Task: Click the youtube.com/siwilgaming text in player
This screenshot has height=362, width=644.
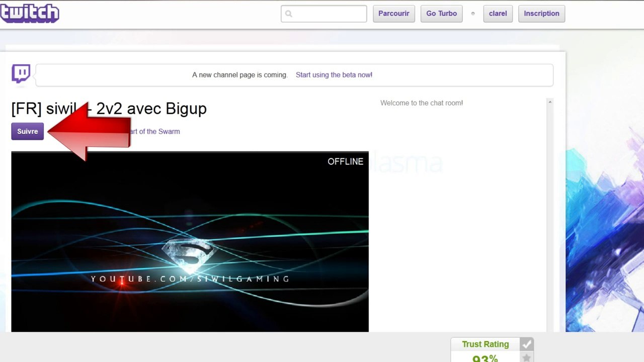Action: (x=190, y=279)
